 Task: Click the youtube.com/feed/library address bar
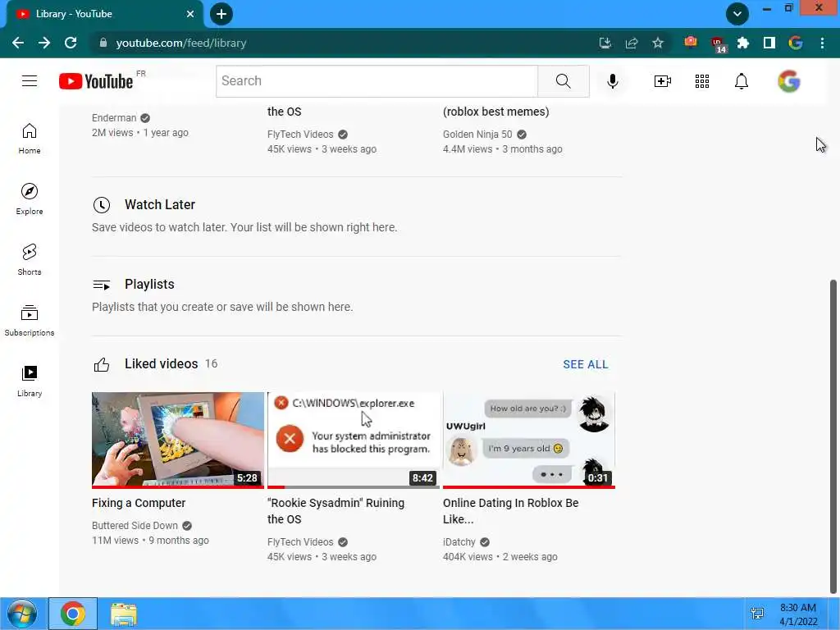click(x=343, y=43)
